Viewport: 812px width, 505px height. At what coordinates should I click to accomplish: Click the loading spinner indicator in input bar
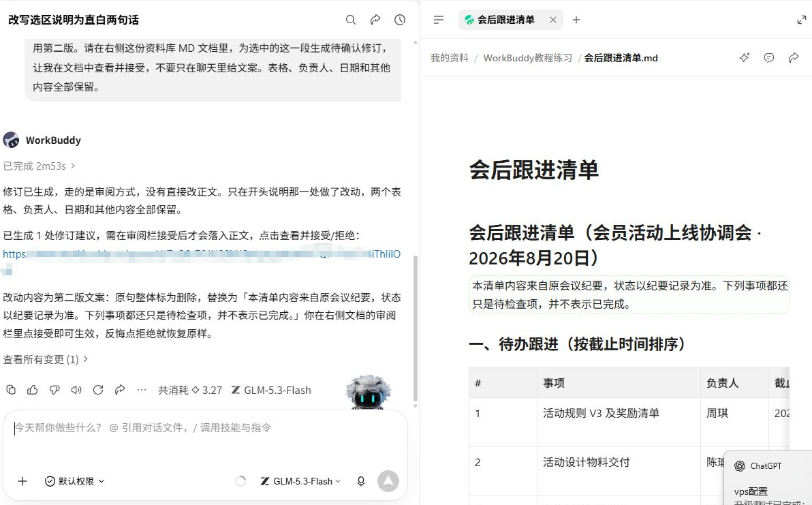click(240, 481)
